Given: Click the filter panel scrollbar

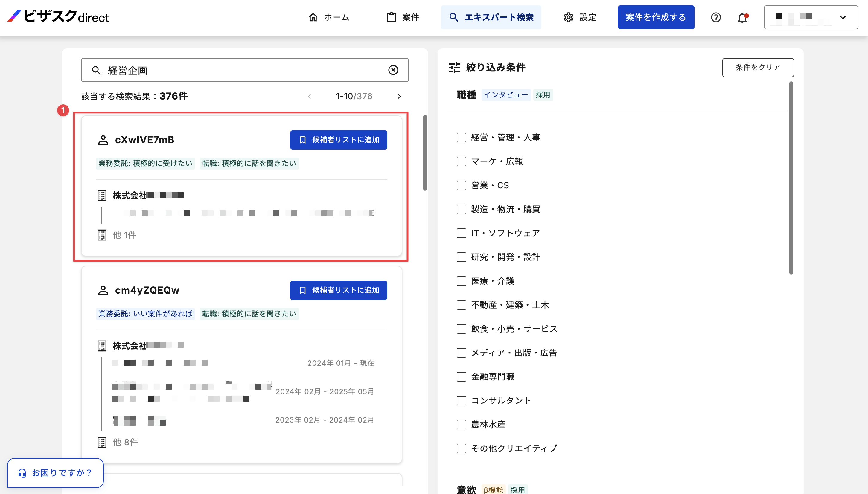Looking at the screenshot, I should (791, 178).
